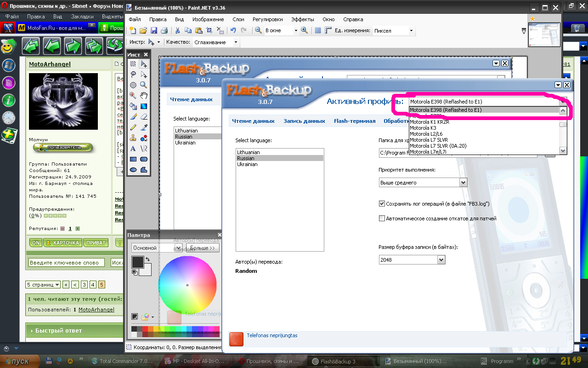
Task: Select the Pencil tool
Action: (x=133, y=127)
